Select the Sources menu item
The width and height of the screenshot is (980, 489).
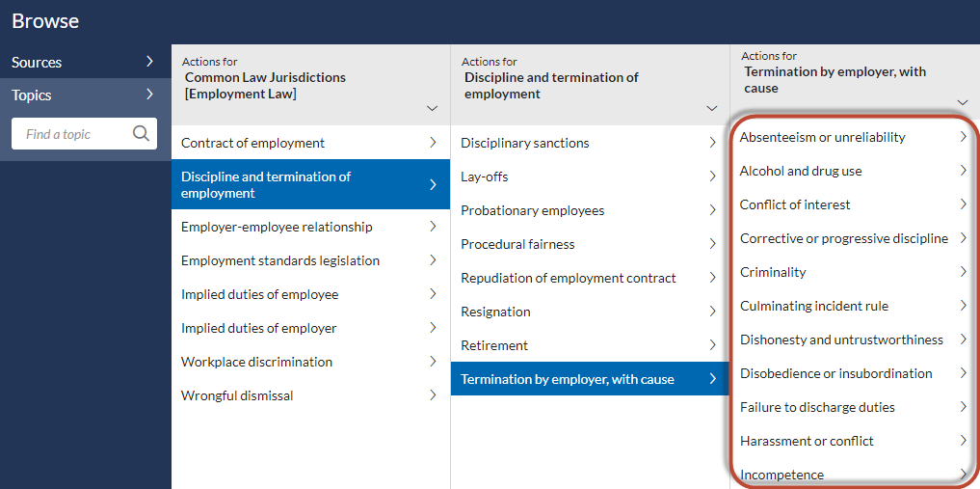click(86, 62)
